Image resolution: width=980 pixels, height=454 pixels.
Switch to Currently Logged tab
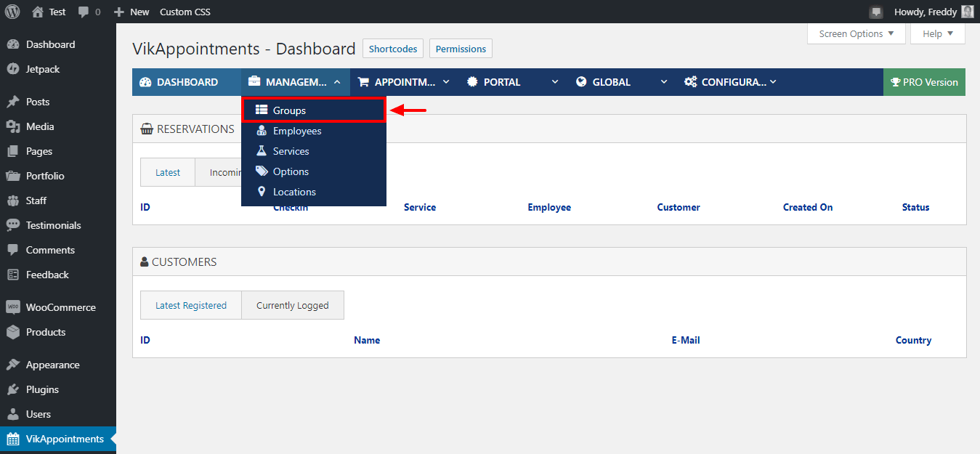[x=293, y=305]
